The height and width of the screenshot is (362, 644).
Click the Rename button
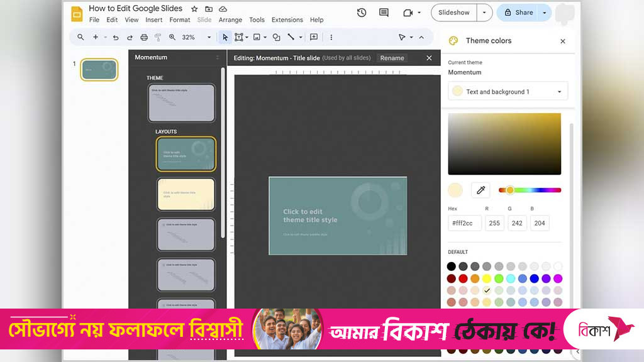(392, 58)
